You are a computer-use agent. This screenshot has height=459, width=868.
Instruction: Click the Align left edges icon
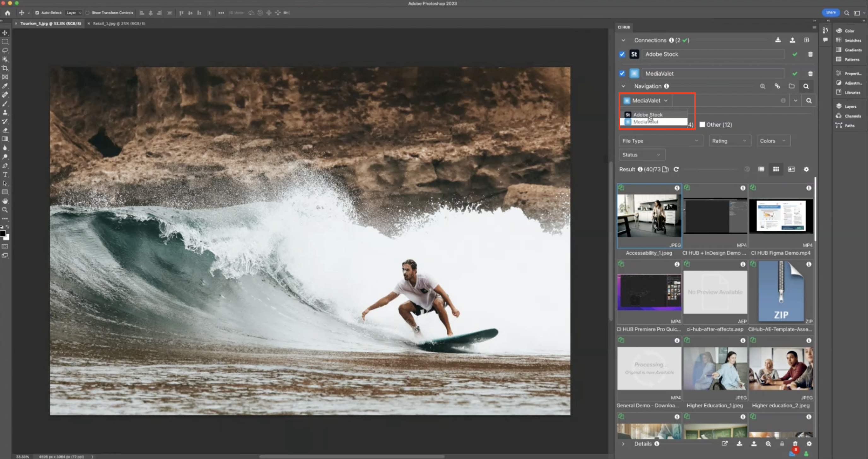(142, 13)
